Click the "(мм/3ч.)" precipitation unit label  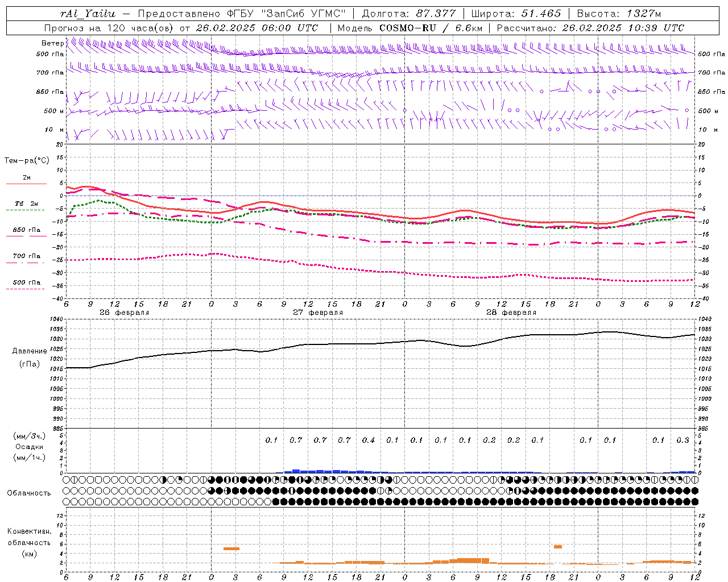point(30,436)
